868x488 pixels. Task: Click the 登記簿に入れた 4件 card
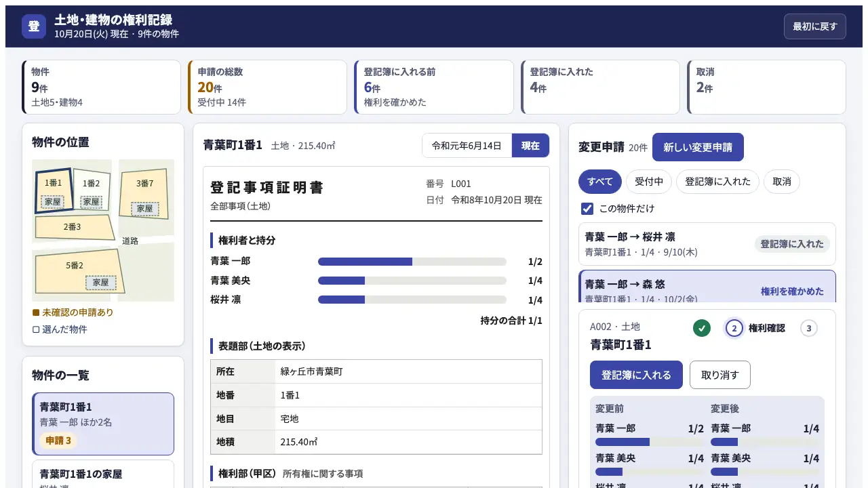(x=600, y=87)
